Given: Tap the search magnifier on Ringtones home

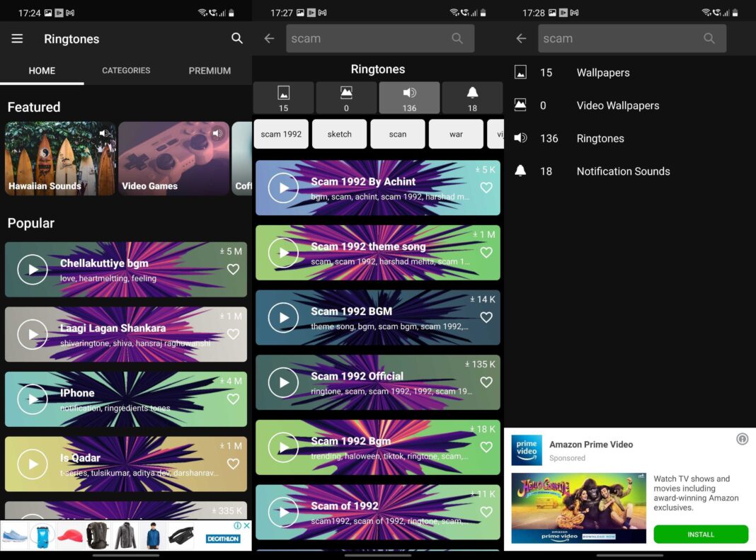Looking at the screenshot, I should coord(237,39).
